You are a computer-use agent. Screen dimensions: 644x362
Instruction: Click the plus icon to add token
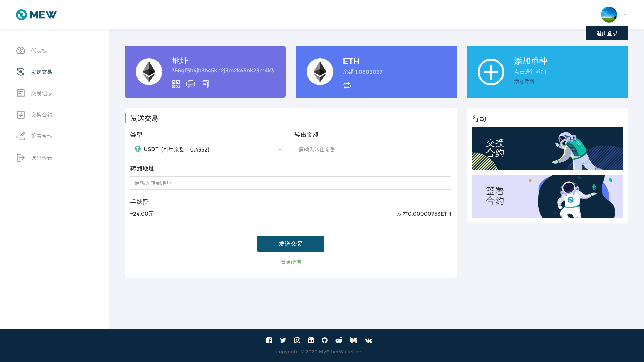coord(491,72)
